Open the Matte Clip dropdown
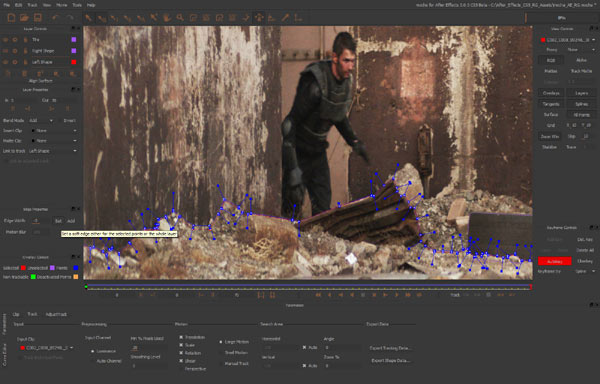Viewport: 600px width, 384px height. [x=54, y=141]
